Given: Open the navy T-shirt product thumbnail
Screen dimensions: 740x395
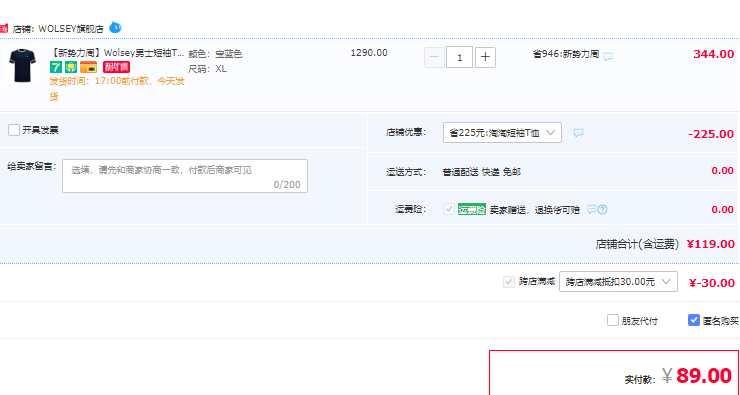Looking at the screenshot, I should [23, 66].
